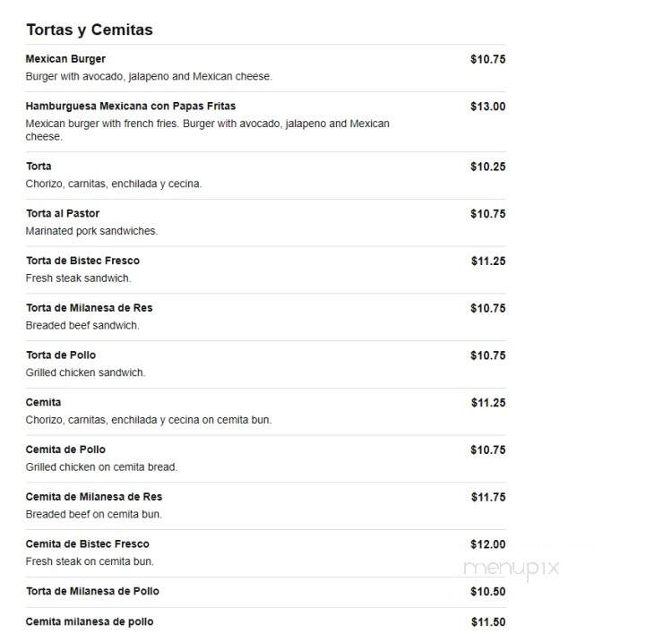Click the Marinated pork sandwiches description

point(91,231)
